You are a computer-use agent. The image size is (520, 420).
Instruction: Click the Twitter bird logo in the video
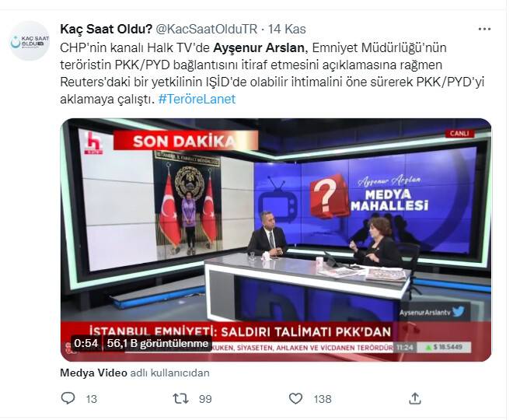(459, 312)
